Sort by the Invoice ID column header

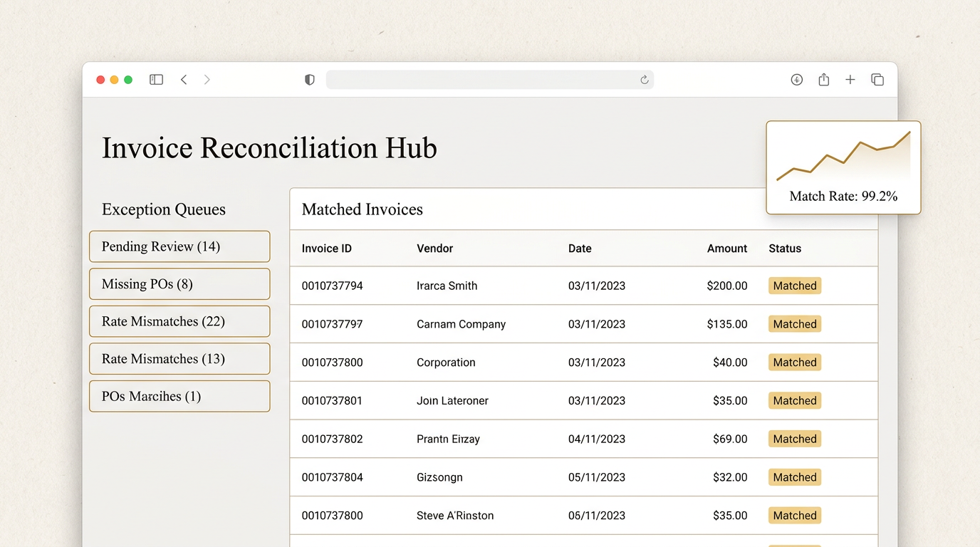point(326,249)
